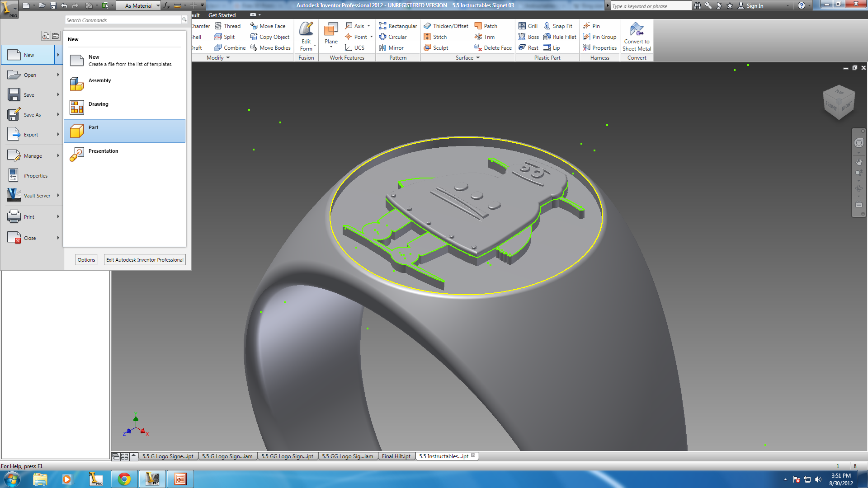868x488 pixels.
Task: Click the Pin Group tool
Action: pos(599,37)
